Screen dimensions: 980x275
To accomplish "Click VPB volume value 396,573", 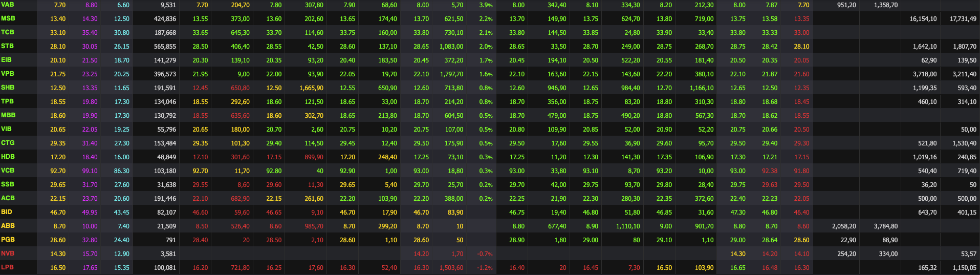I will point(165,74).
